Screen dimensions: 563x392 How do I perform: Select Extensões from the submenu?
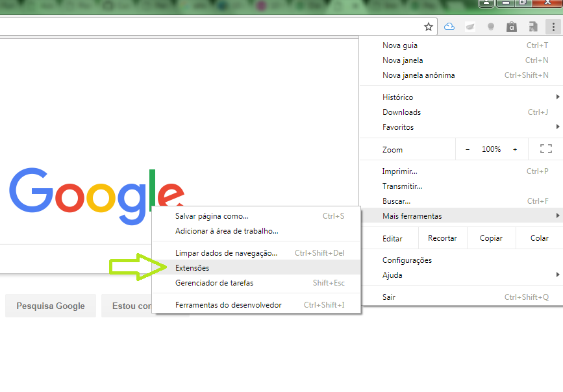[x=192, y=267]
